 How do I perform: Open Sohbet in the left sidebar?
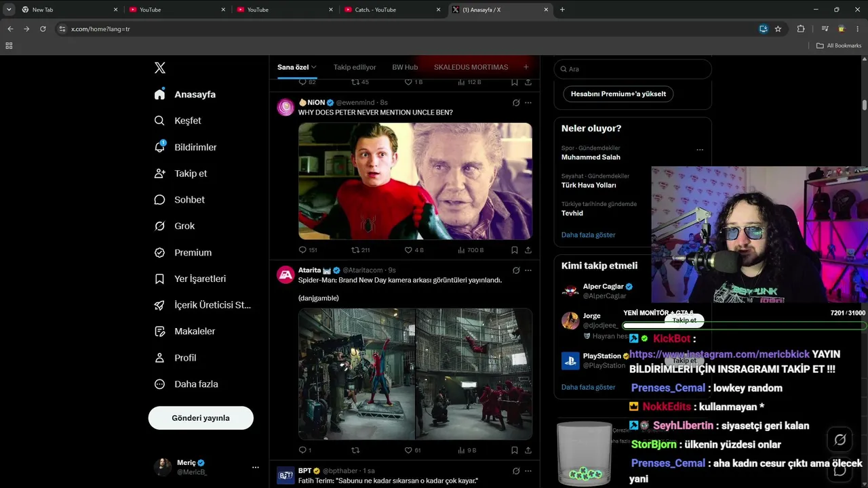180,200
